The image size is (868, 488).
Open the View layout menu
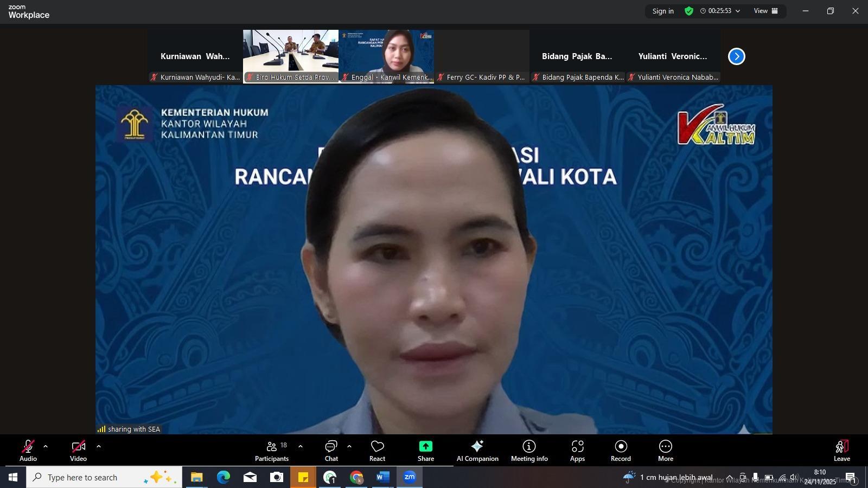pos(765,11)
